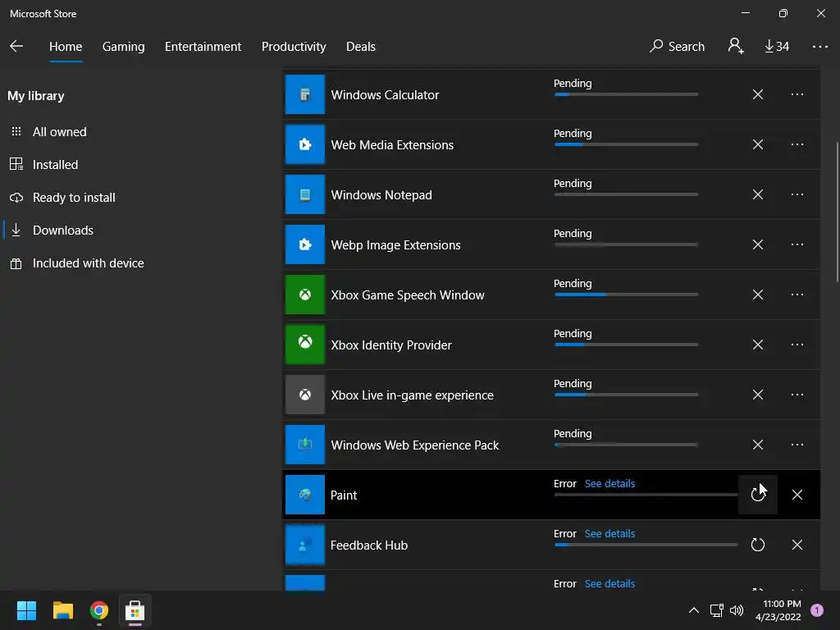Open the Windows Start menu
The width and height of the screenshot is (840, 630).
pos(26,610)
